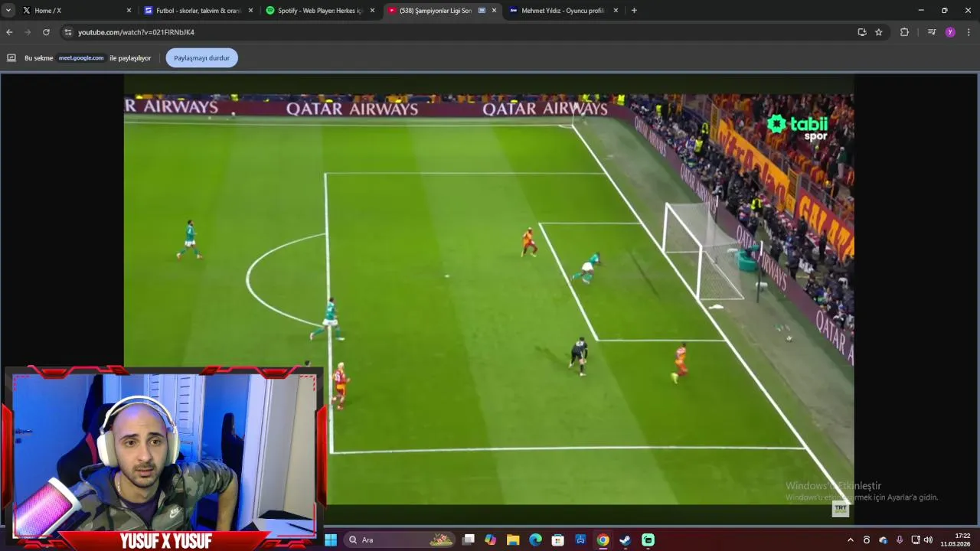The width and height of the screenshot is (980, 551).
Task: Launch Microsoft Edge from the taskbar
Action: [535, 540]
